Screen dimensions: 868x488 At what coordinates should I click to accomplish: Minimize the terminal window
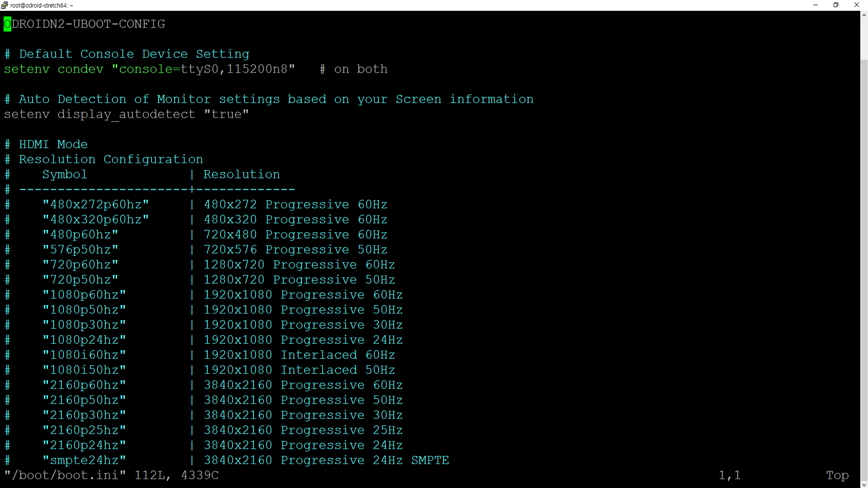click(816, 5)
